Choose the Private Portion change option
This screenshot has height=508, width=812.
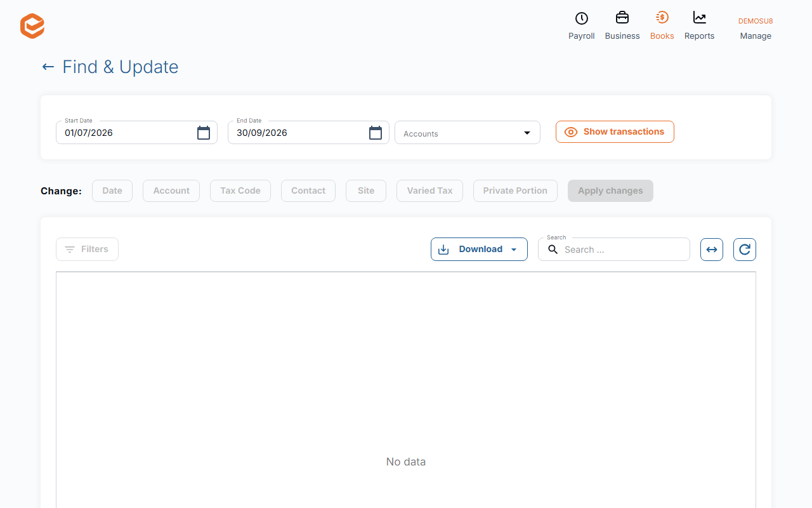pyautogui.click(x=515, y=190)
